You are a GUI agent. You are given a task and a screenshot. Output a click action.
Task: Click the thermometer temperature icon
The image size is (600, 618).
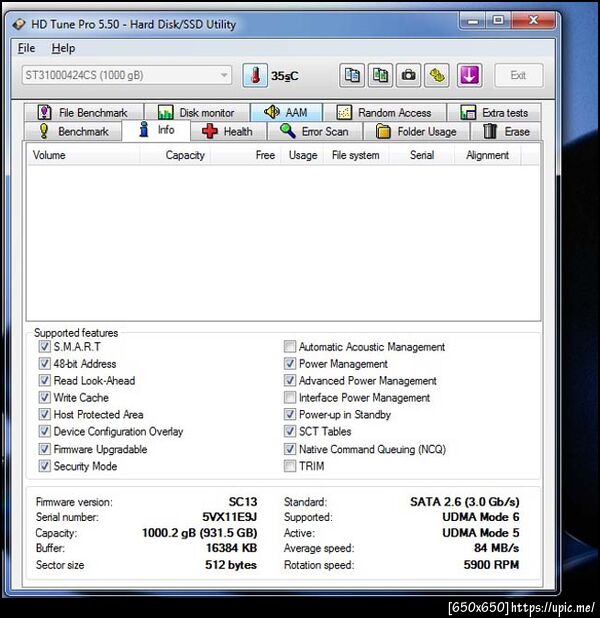[255, 75]
